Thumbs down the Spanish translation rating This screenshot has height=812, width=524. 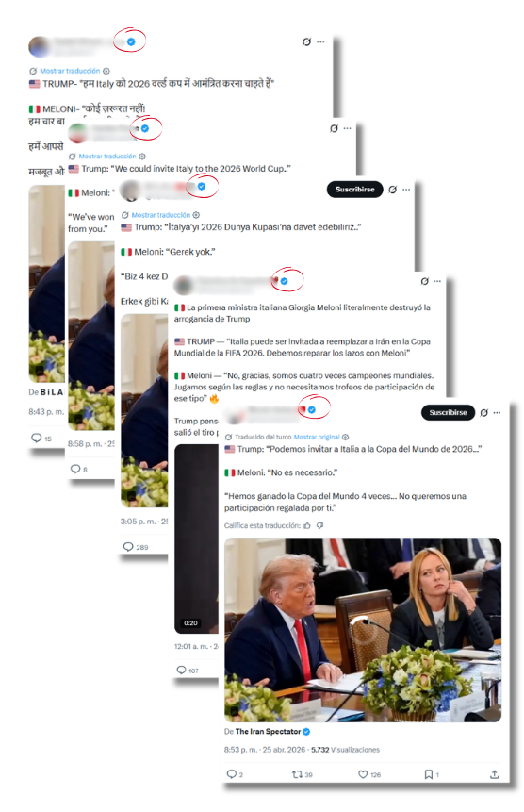pos(319,525)
